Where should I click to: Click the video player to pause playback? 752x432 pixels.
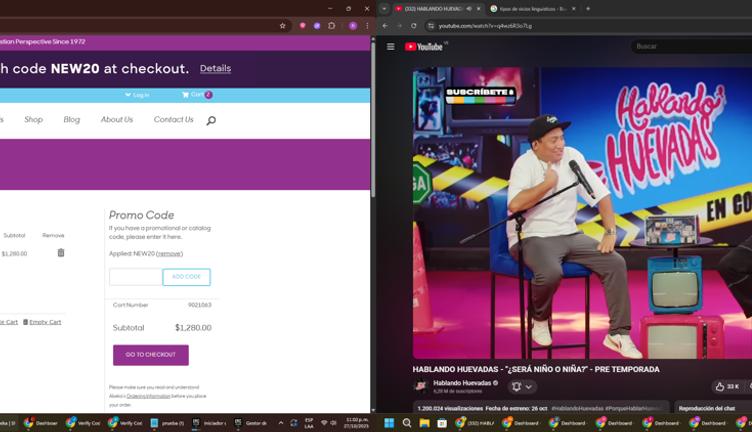coord(582,213)
